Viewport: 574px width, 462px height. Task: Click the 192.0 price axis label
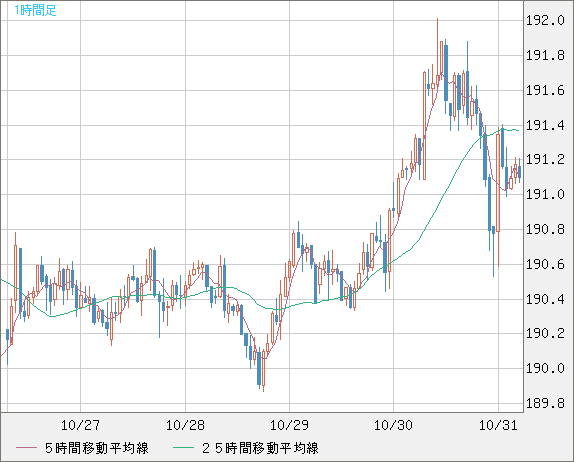point(545,21)
